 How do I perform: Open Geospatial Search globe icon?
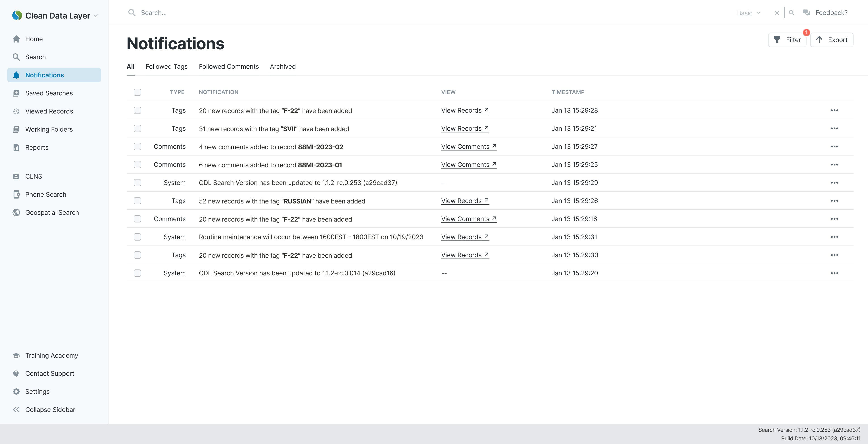16,212
